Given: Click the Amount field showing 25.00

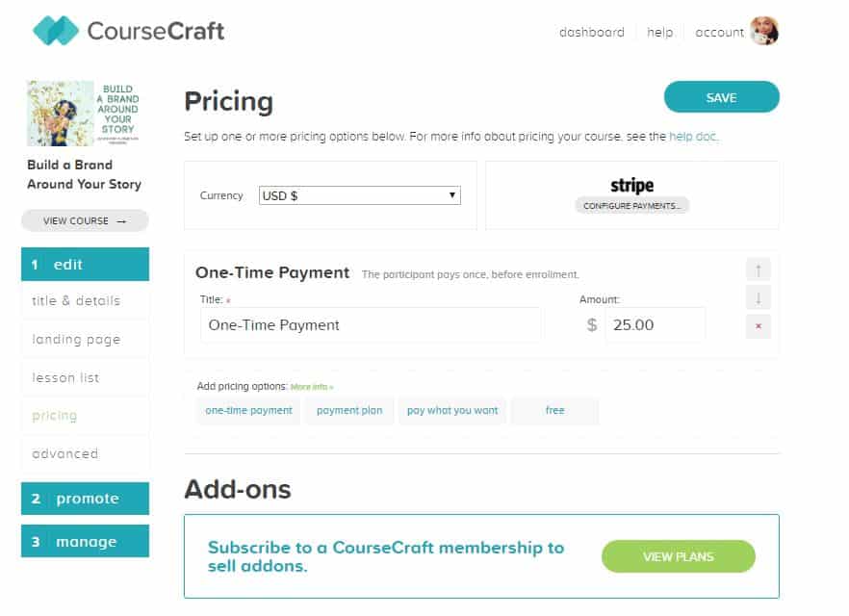Looking at the screenshot, I should pyautogui.click(x=655, y=324).
